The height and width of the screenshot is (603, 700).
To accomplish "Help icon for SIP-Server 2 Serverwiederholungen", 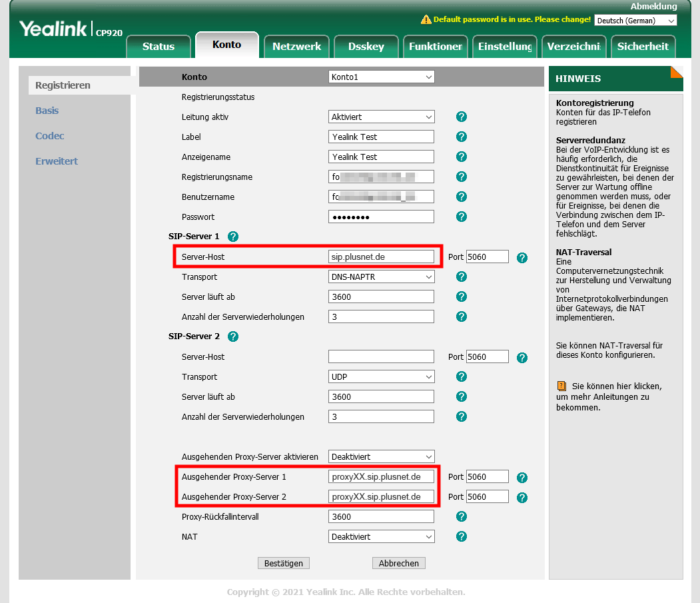I will pos(461,416).
